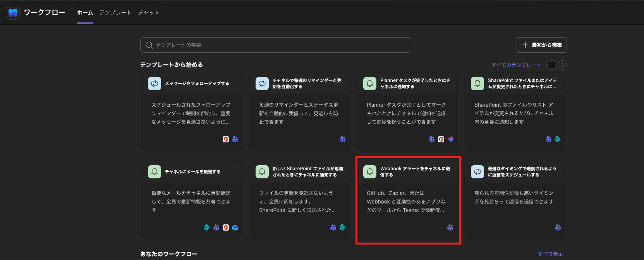Click the あなたのワークフロー heading
This screenshot has height=260, width=644.
tap(169, 254)
